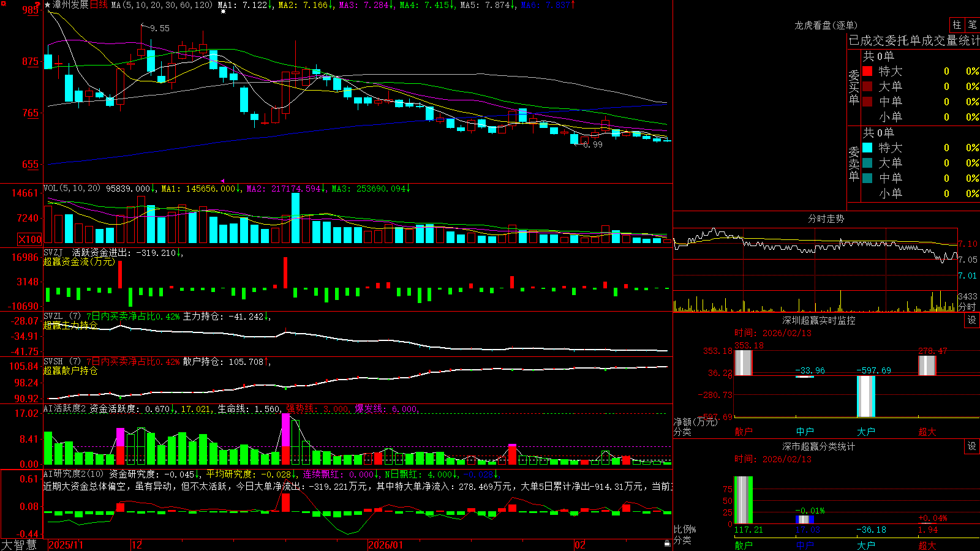
Task: Click the AI research commentary text line
Action: coord(358,486)
